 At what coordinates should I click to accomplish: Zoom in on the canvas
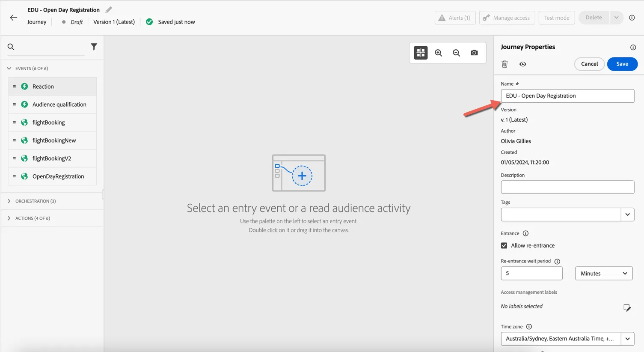click(x=439, y=53)
